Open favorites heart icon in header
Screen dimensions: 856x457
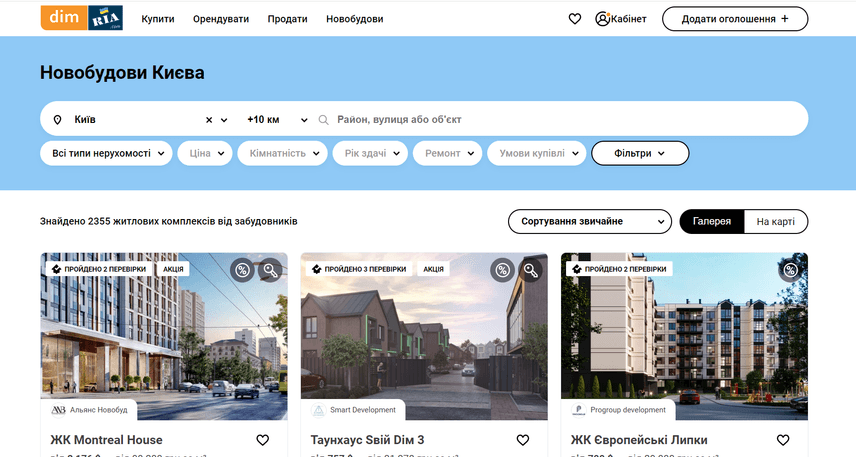tap(575, 19)
